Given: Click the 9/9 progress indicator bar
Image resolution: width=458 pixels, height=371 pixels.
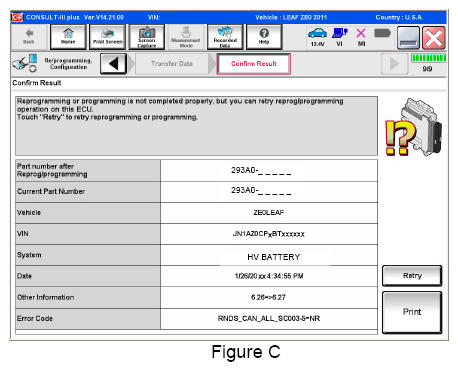Looking at the screenshot, I should point(428,58).
